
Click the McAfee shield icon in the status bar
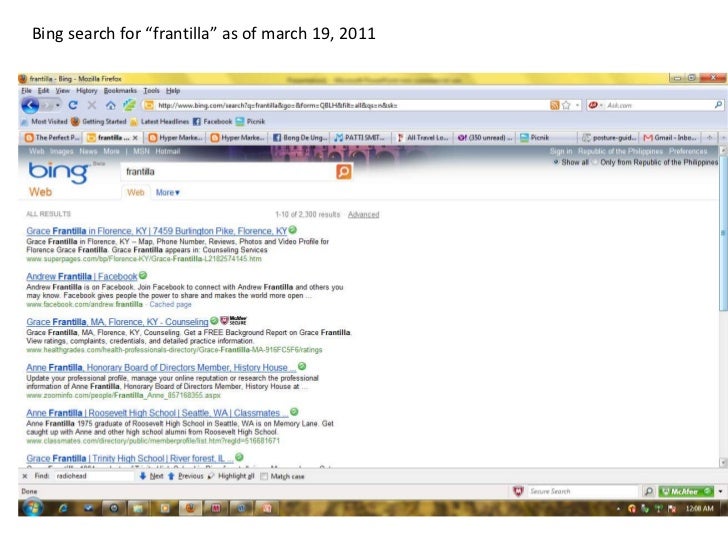[518, 491]
